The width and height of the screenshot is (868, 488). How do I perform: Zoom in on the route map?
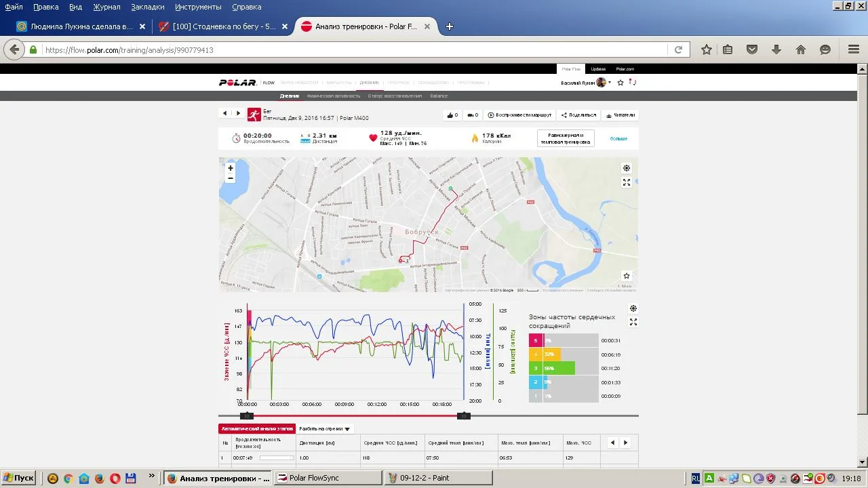(x=231, y=168)
